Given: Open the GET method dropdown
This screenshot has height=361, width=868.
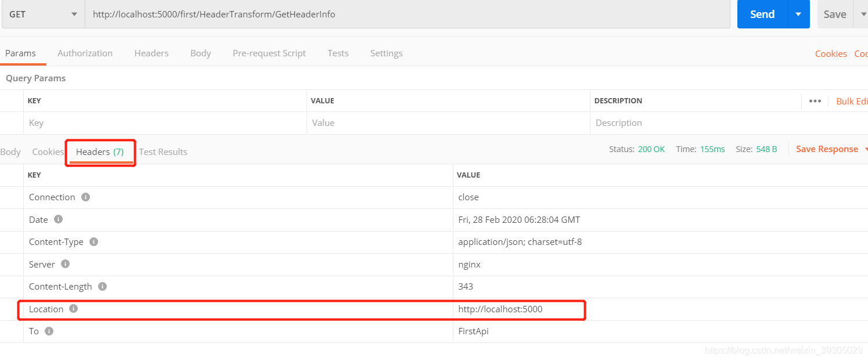Looking at the screenshot, I should 44,15.
